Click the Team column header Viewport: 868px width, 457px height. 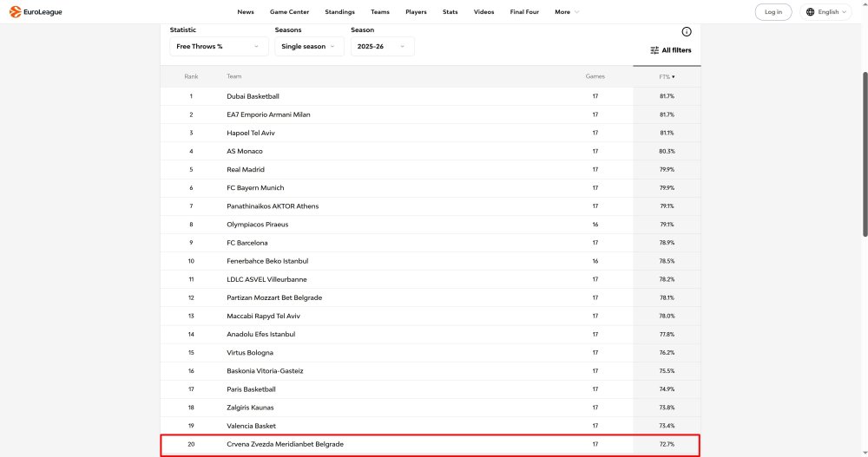(x=233, y=76)
